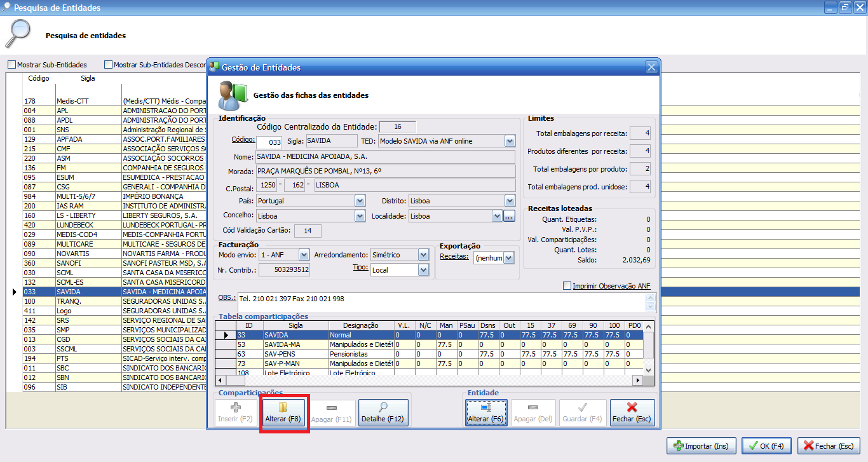The image size is (868, 462).
Task: Open Localidade browse ellipsis button
Action: tap(509, 216)
